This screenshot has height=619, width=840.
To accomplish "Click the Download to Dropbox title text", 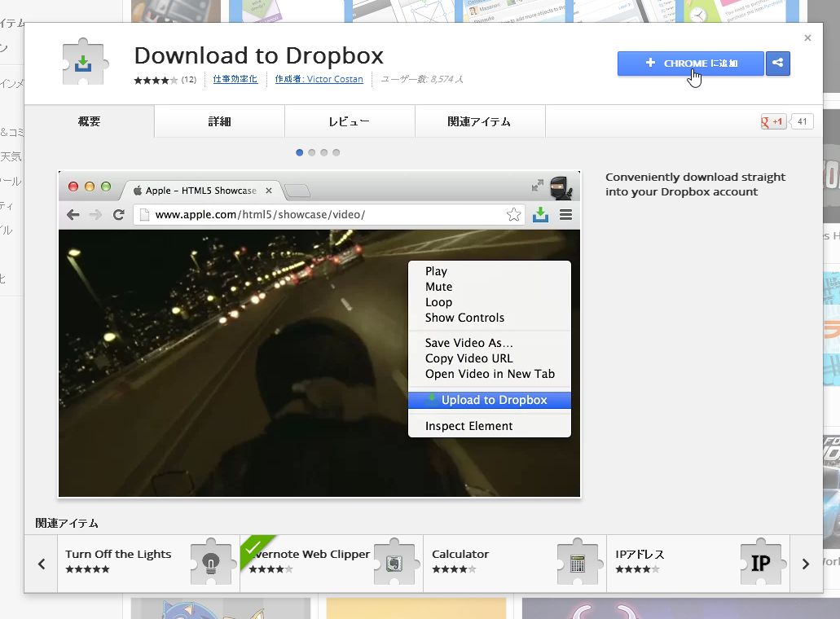I will pyautogui.click(x=259, y=55).
